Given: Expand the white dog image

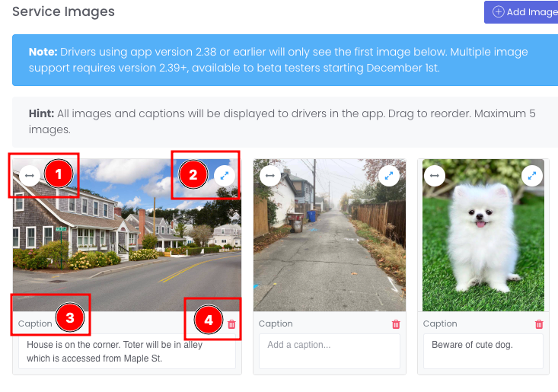Looking at the screenshot, I should tap(532, 176).
